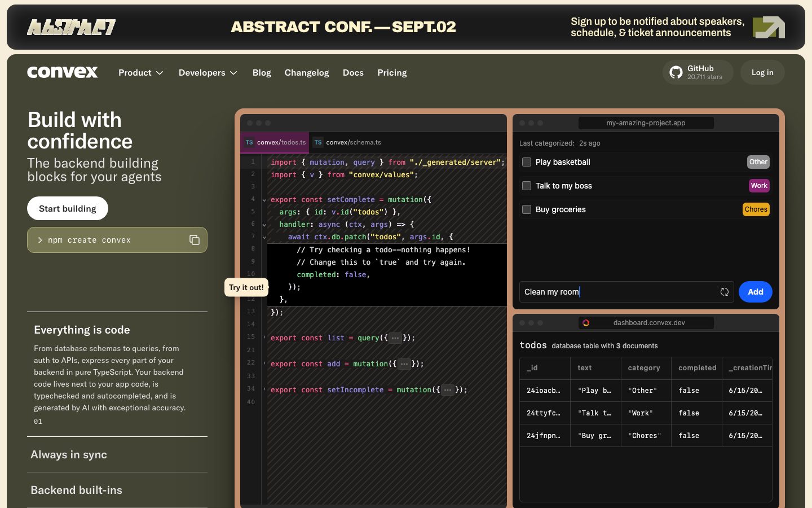812x508 pixels.
Task: Expand the Backend built-ins section
Action: click(117, 490)
